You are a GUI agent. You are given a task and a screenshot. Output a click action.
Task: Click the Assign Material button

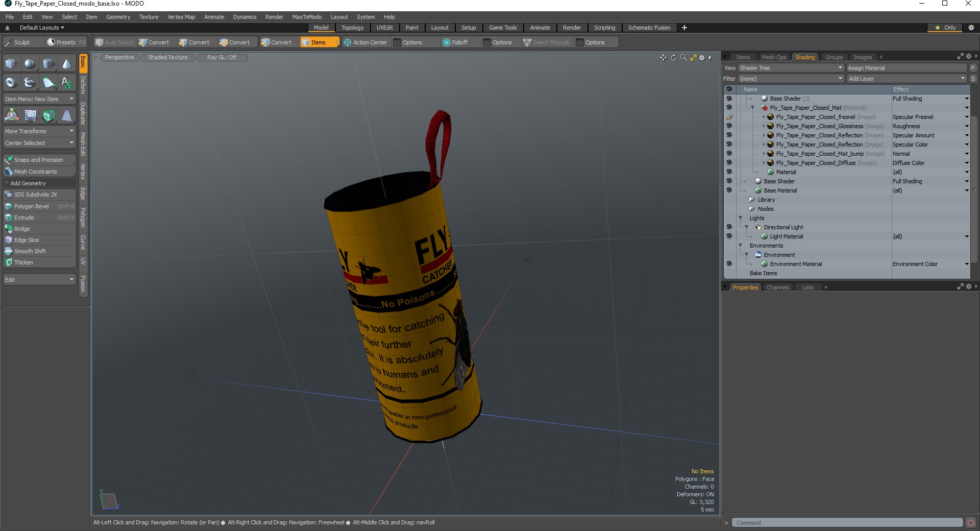tap(906, 68)
